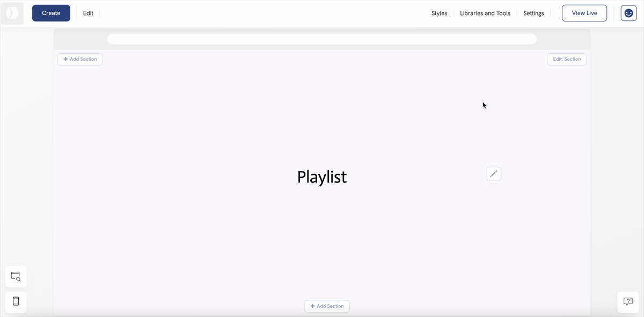Open Libraries and Tools
Screen dimensions: 644x317
[x=485, y=13]
